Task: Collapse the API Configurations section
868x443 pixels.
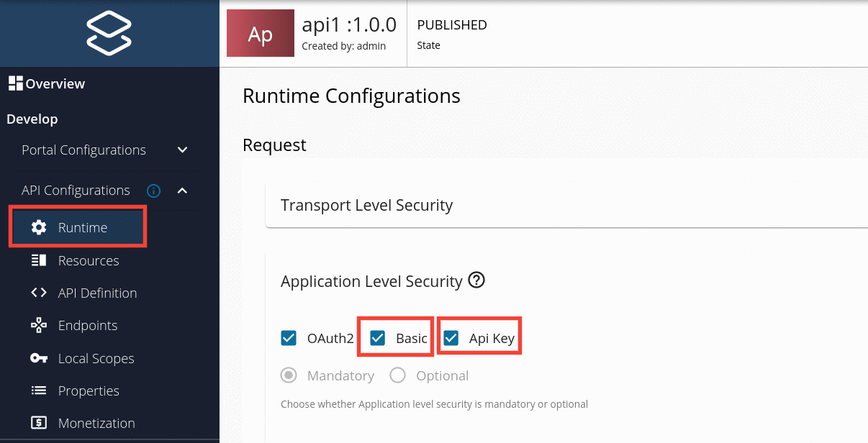Action: pos(182,191)
